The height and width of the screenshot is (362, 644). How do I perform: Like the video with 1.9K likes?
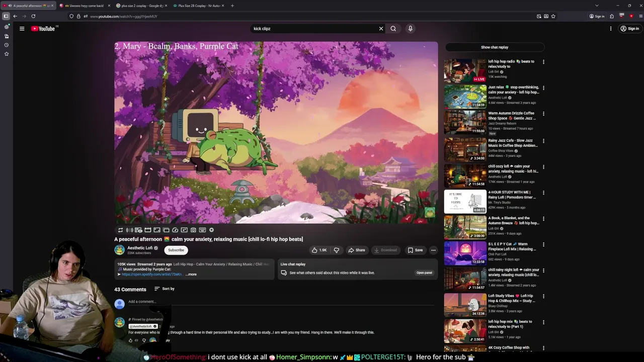pos(319,250)
